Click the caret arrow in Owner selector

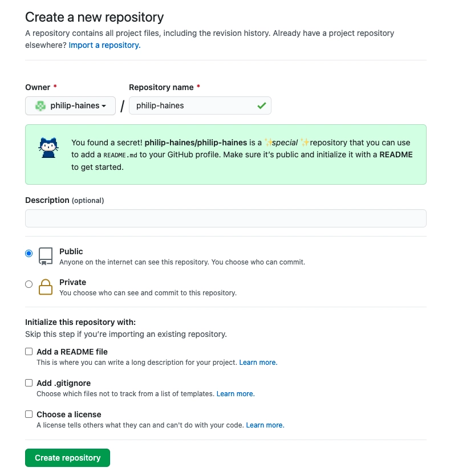click(x=104, y=106)
